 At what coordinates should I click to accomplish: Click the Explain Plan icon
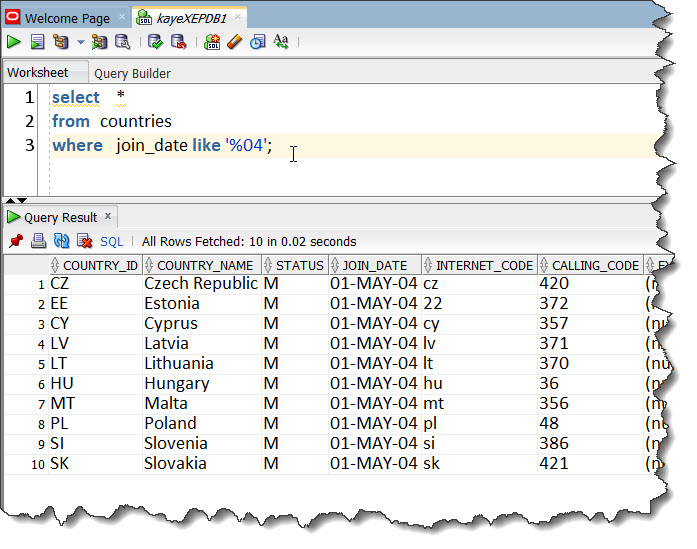click(61, 42)
